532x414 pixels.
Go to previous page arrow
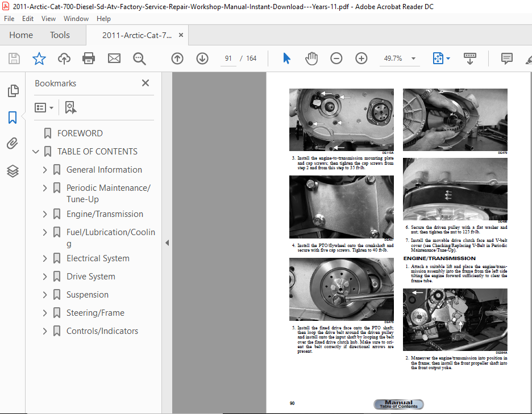(177, 58)
